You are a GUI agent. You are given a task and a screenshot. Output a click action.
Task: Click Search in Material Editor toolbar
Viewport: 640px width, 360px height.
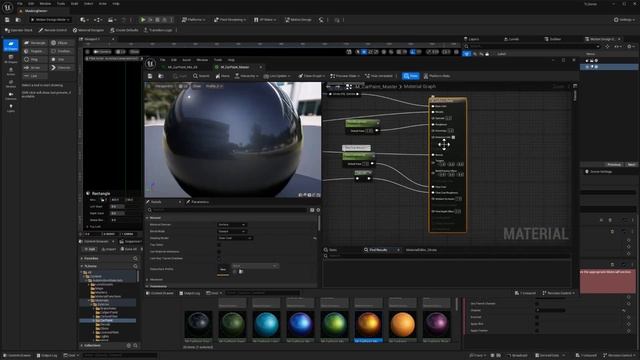click(x=201, y=76)
